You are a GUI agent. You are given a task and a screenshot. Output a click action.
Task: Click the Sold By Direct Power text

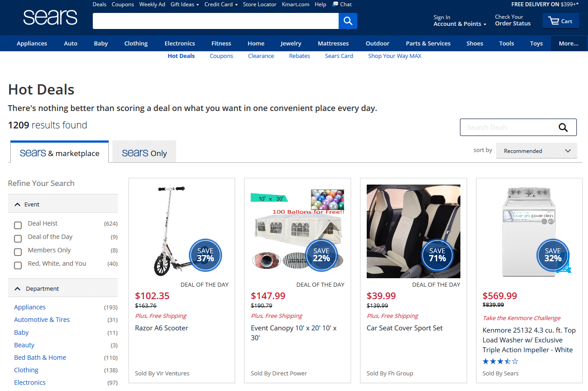[x=279, y=374]
